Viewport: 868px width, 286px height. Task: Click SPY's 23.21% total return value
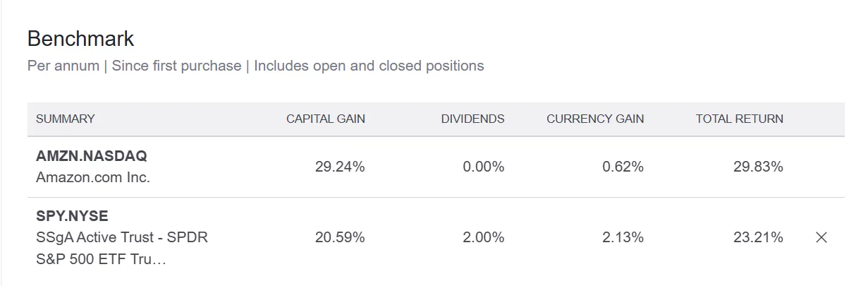(758, 237)
